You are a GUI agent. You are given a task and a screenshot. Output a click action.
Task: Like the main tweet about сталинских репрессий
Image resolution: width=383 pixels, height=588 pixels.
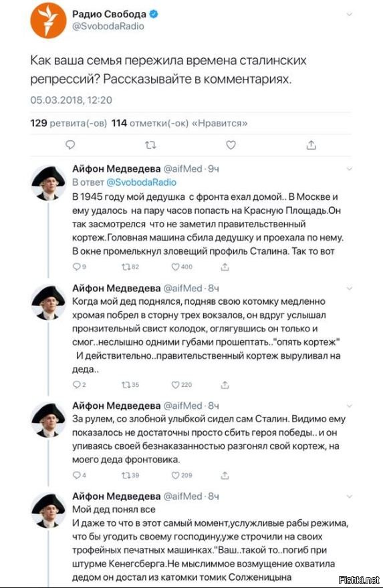[231, 145]
